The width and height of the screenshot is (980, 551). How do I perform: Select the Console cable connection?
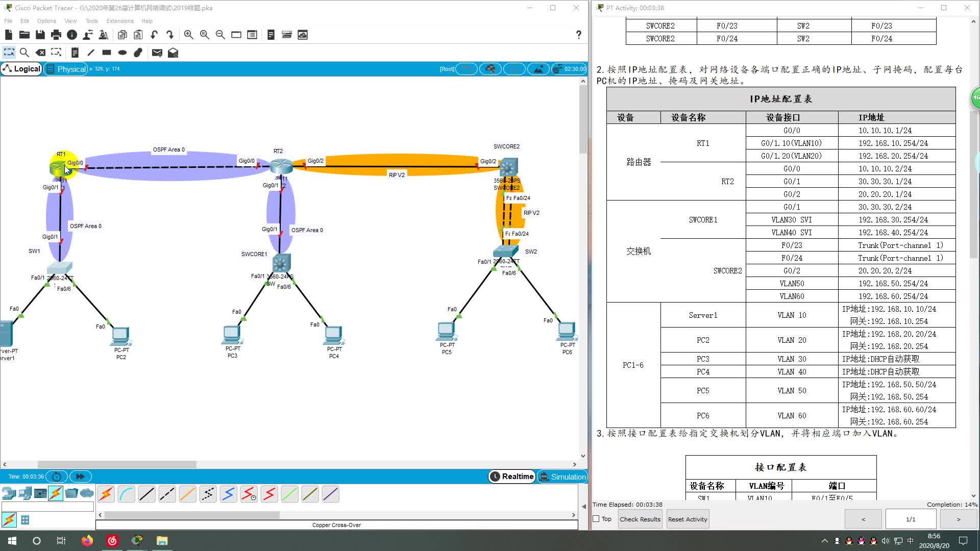[126, 494]
